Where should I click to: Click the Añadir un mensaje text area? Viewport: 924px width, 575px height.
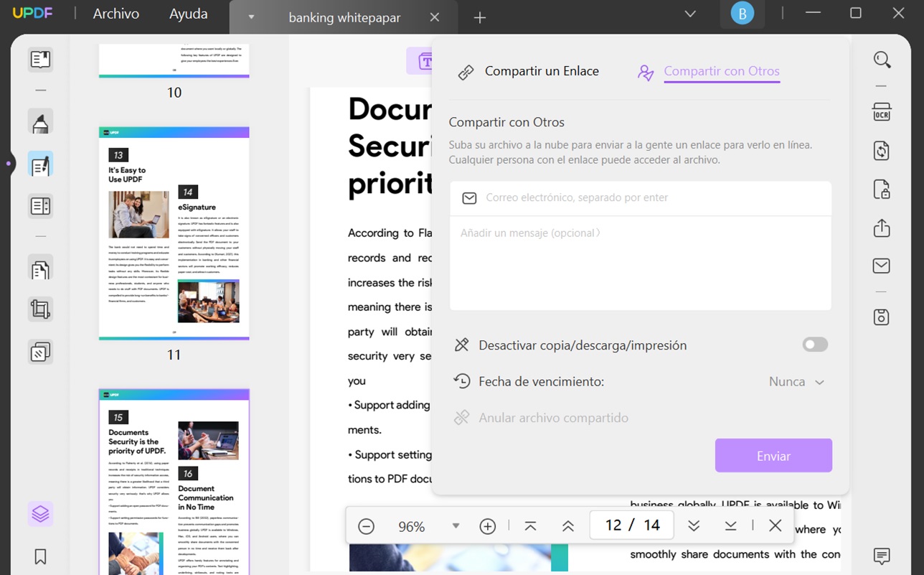click(640, 263)
